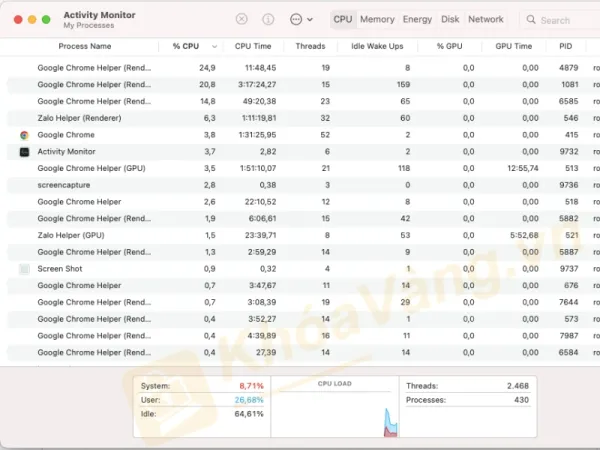The image size is (600, 450).
Task: Select Google Chrome Helper PID 676 row
Action: 303,286
